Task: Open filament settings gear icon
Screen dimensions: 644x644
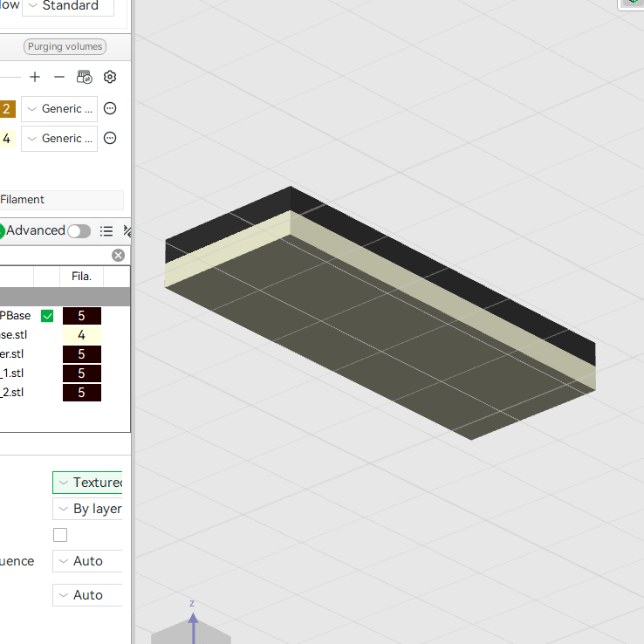Action: point(110,77)
